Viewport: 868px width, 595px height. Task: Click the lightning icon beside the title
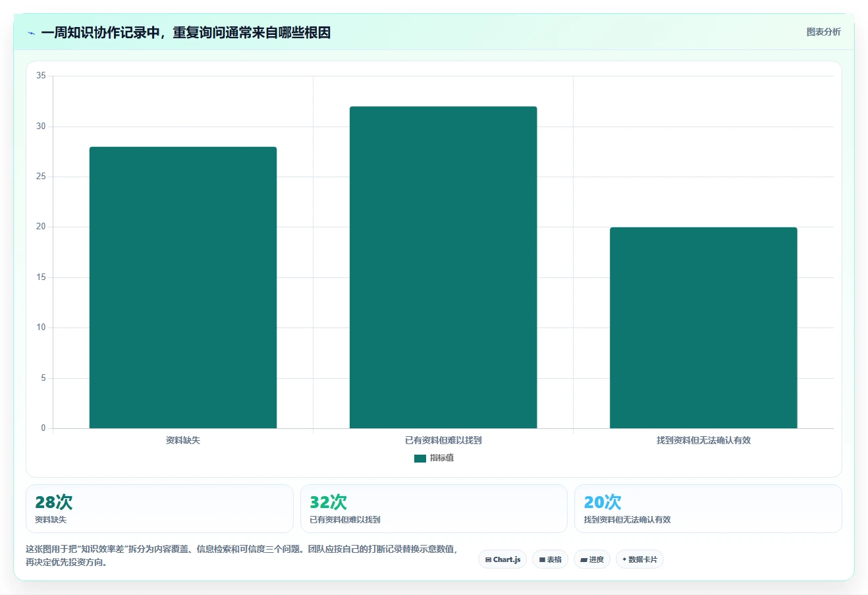(x=31, y=33)
